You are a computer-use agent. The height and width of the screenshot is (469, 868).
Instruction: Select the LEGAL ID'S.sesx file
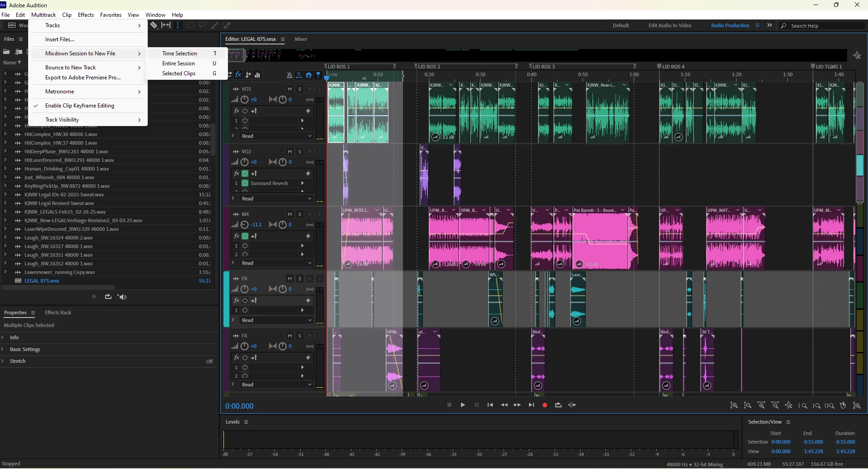(42, 281)
